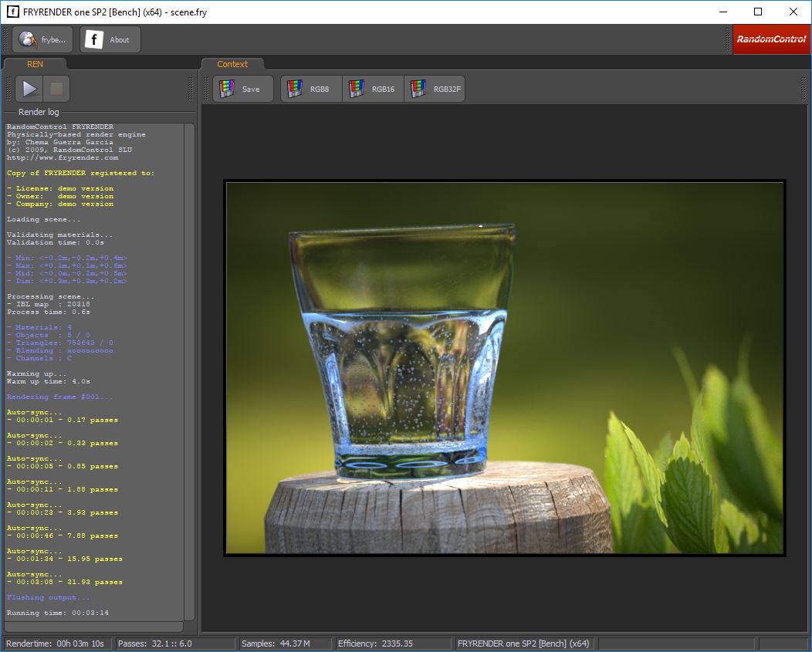Click the render log horizontal scrollbar
The width and height of the screenshot is (812, 652).
(x=93, y=627)
